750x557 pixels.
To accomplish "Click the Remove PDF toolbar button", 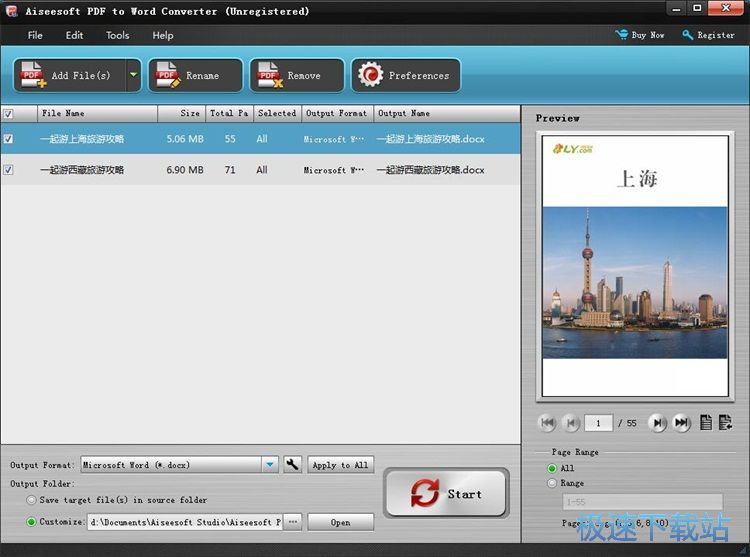I will (x=296, y=76).
